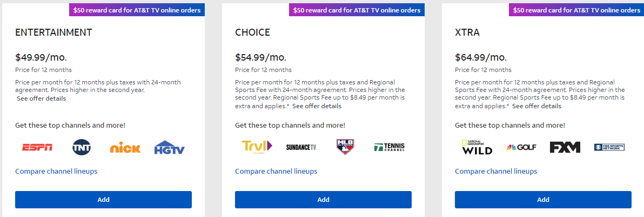Add the Xtra package
Image resolution: width=644 pixels, height=217 pixels.
tap(543, 200)
